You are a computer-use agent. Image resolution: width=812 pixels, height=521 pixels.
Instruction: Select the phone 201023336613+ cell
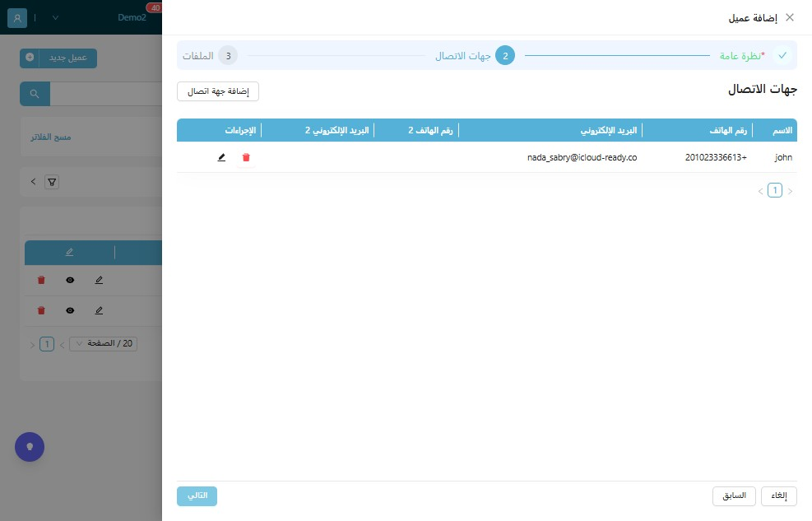(716, 157)
